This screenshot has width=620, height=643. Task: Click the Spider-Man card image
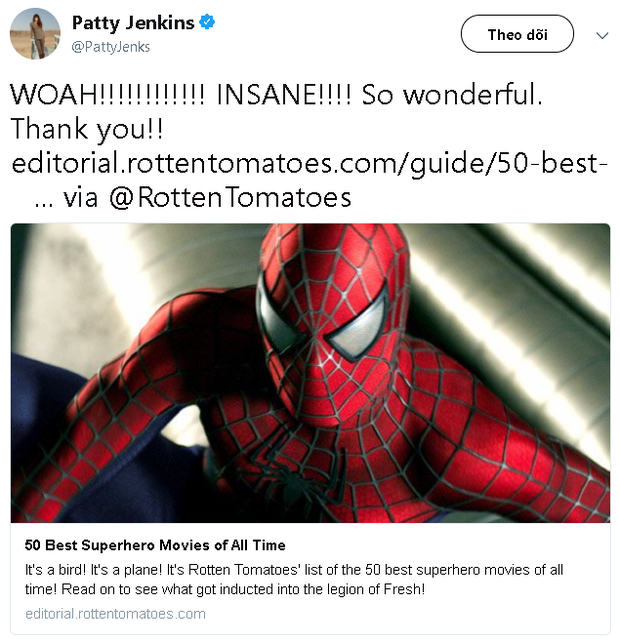(310, 373)
